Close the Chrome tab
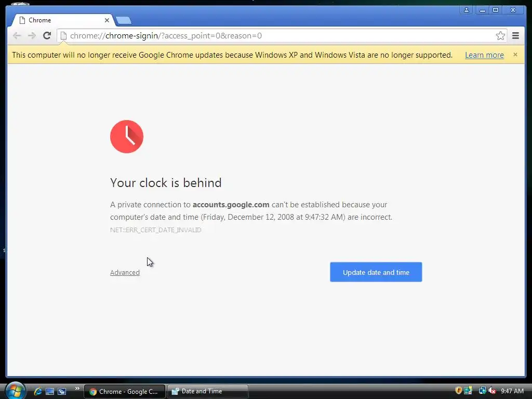Screen dimensions: 532x399 tap(107, 20)
